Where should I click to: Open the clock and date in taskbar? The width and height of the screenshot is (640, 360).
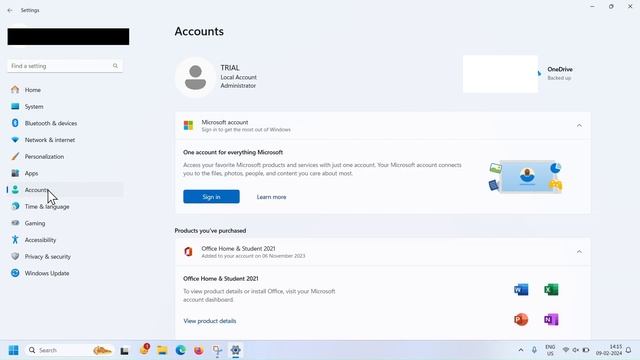(609, 350)
